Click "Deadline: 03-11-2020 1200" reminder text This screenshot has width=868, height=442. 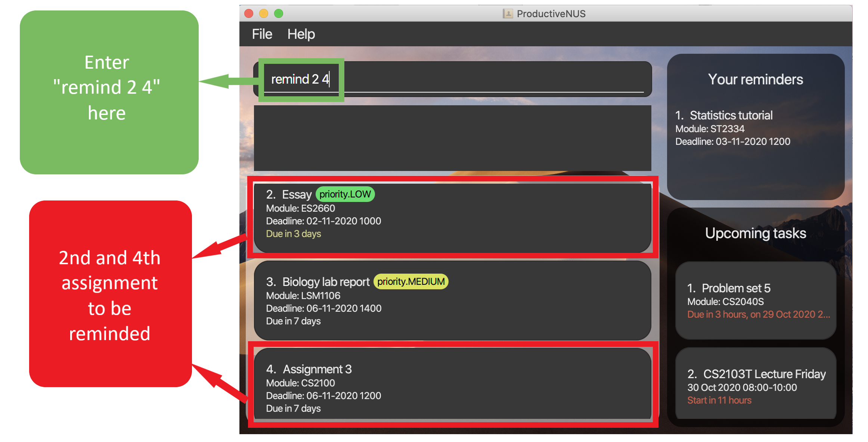point(733,141)
